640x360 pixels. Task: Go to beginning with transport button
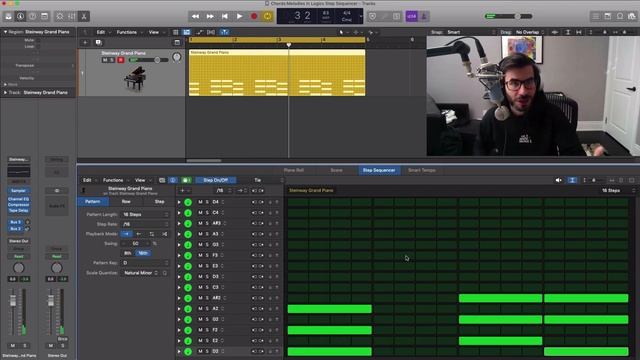point(224,16)
